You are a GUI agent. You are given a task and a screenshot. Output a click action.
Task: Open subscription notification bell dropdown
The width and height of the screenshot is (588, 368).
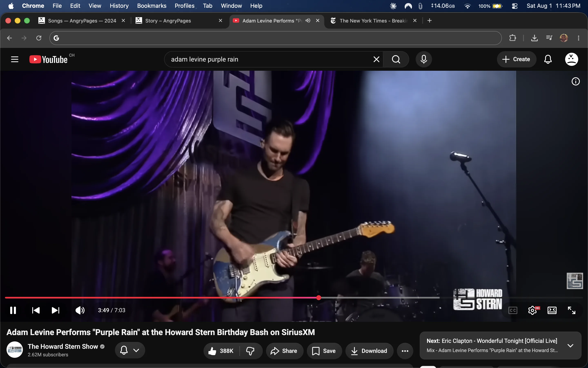pyautogui.click(x=130, y=350)
